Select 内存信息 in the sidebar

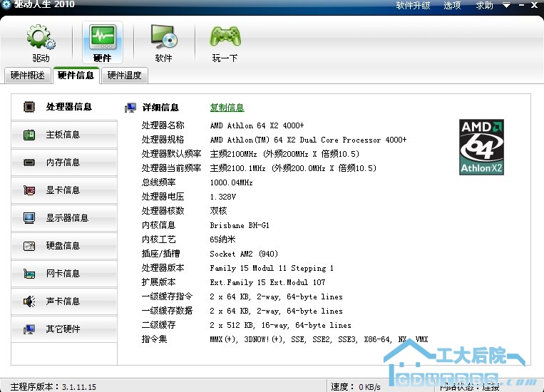click(65, 163)
